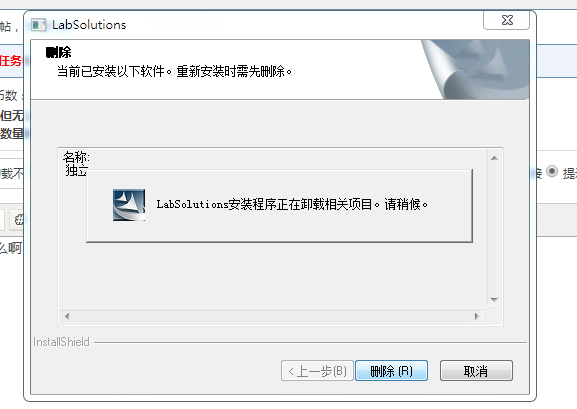Screen dimensions: 577x409
Task: Click the horizontal scroll left arrow
Action: [x=67, y=316]
